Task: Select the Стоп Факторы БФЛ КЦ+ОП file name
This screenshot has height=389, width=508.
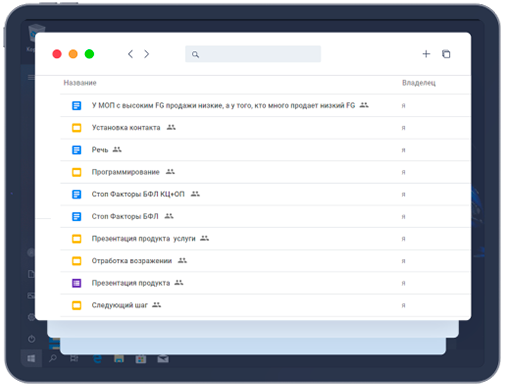Action: 138,194
